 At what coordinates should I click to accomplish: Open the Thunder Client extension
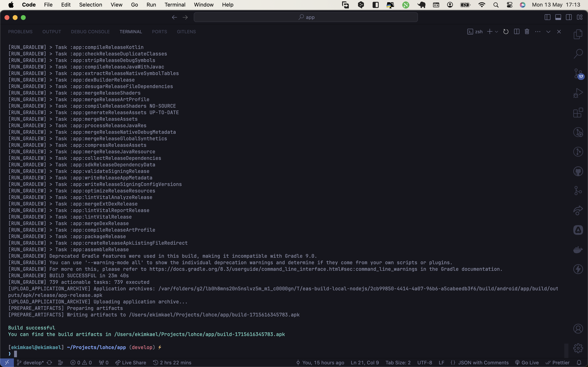tap(578, 269)
